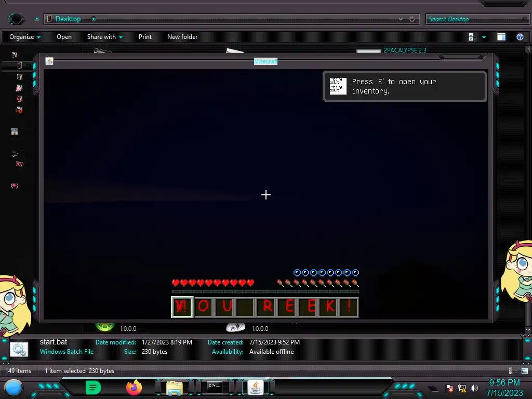532x399 pixels.
Task: Create a New folder
Action: tap(182, 37)
